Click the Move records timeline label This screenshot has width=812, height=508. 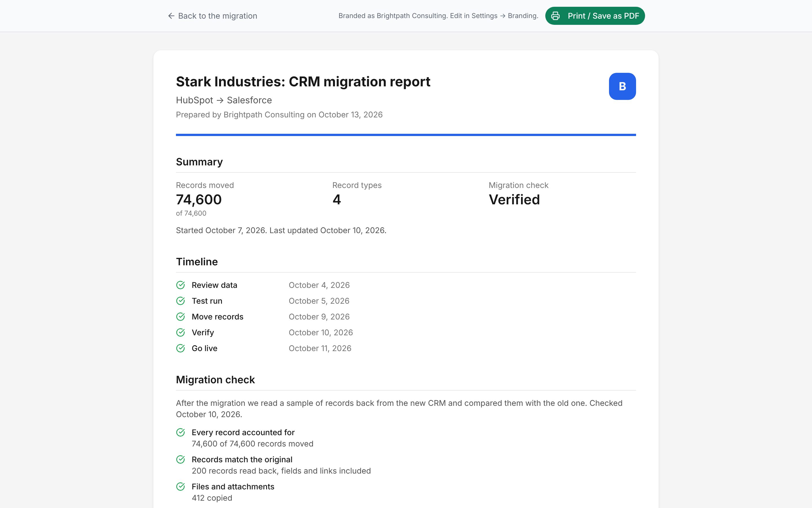point(217,316)
